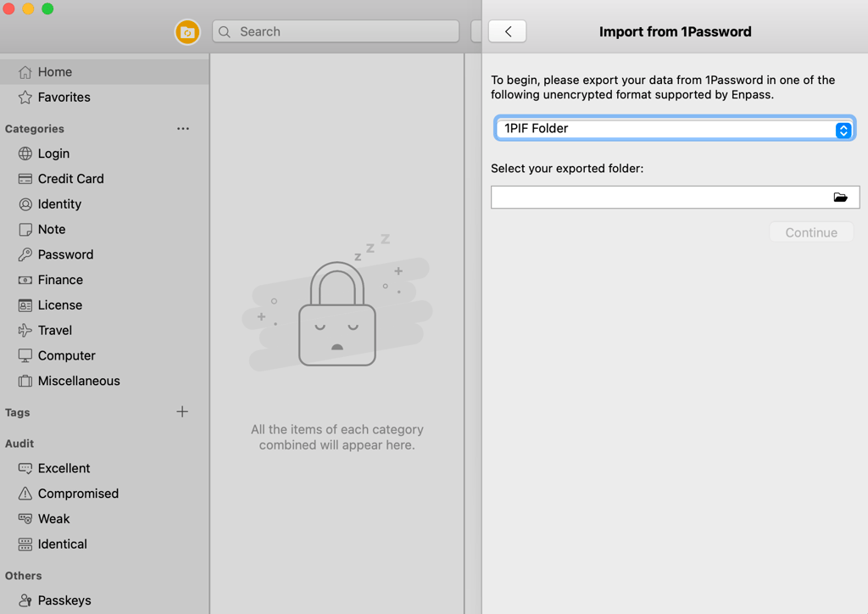
Task: Open the 1PIF Folder format dropdown
Action: [675, 128]
